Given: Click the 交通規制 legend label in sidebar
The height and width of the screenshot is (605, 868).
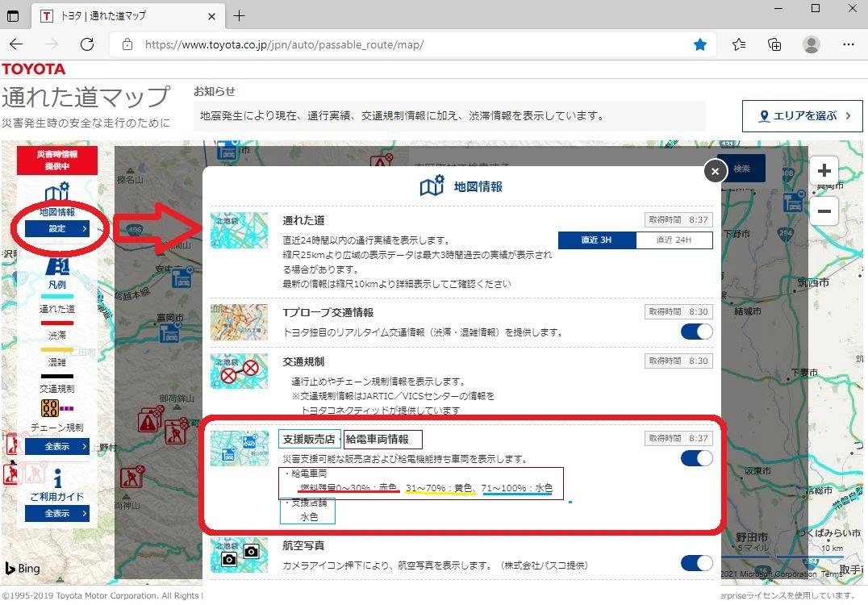Looking at the screenshot, I should click(57, 389).
